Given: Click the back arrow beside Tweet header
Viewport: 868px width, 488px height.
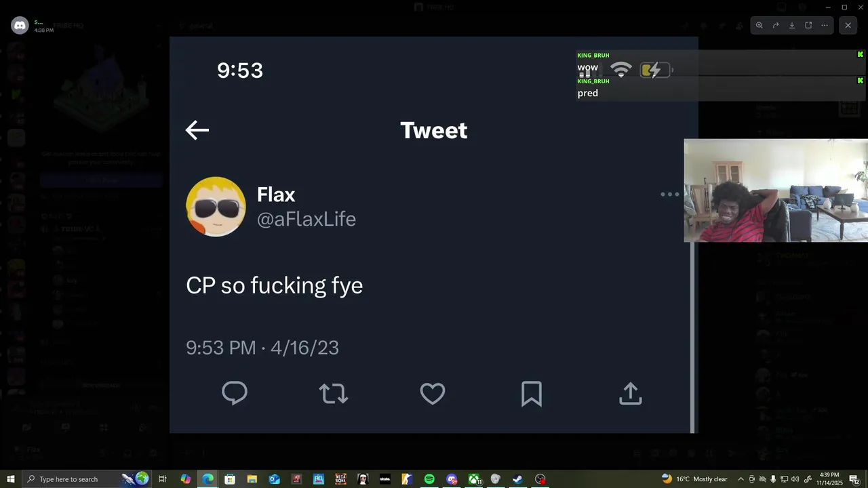Looking at the screenshot, I should tap(197, 130).
